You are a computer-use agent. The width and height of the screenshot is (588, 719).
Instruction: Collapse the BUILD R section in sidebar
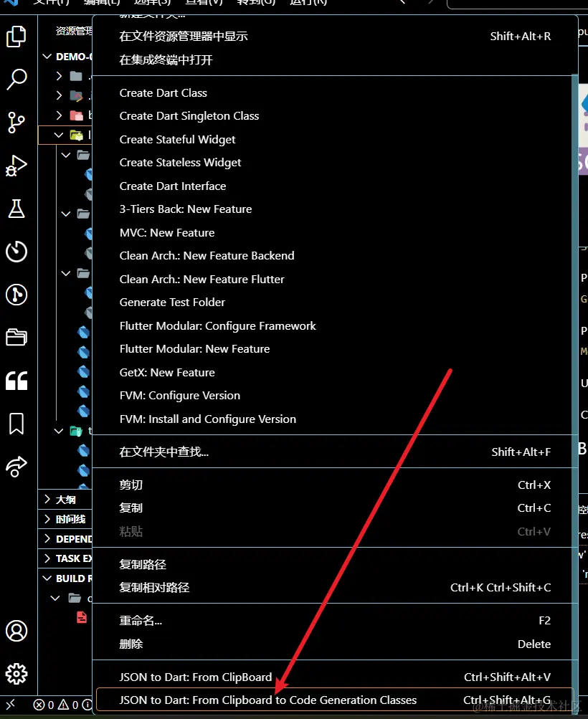pyautogui.click(x=65, y=578)
